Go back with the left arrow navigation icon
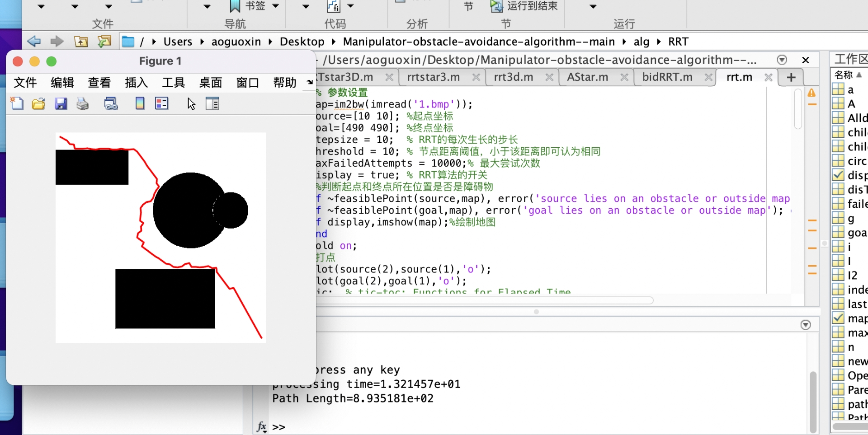The width and height of the screenshot is (868, 435). [34, 42]
